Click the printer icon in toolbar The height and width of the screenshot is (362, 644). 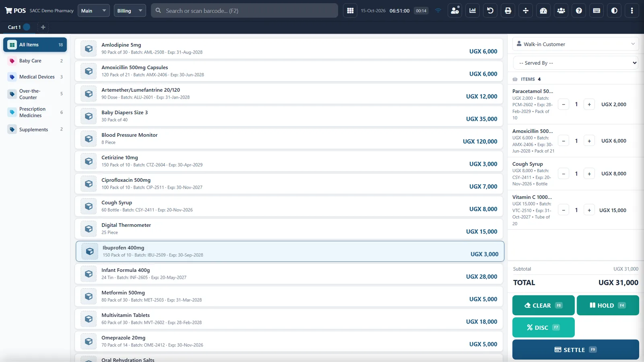coord(508,11)
